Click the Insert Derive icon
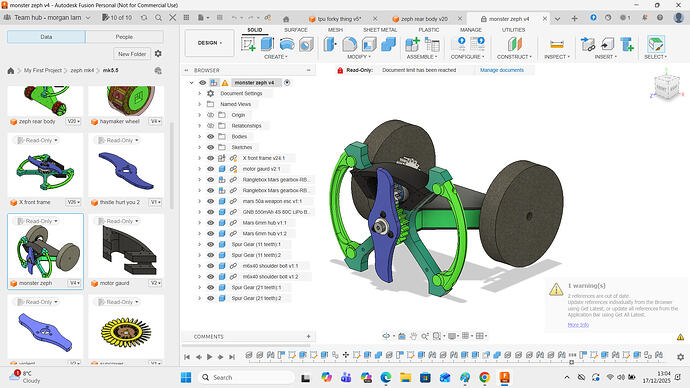 click(587, 44)
